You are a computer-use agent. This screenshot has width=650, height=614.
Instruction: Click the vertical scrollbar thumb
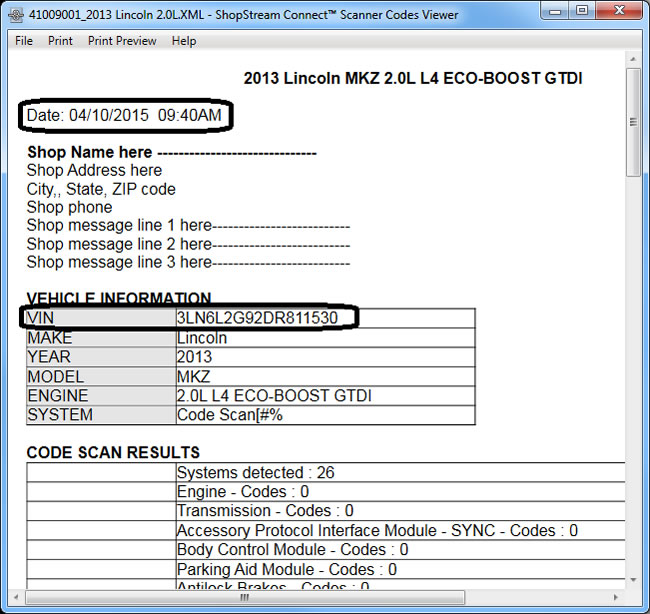(x=633, y=122)
